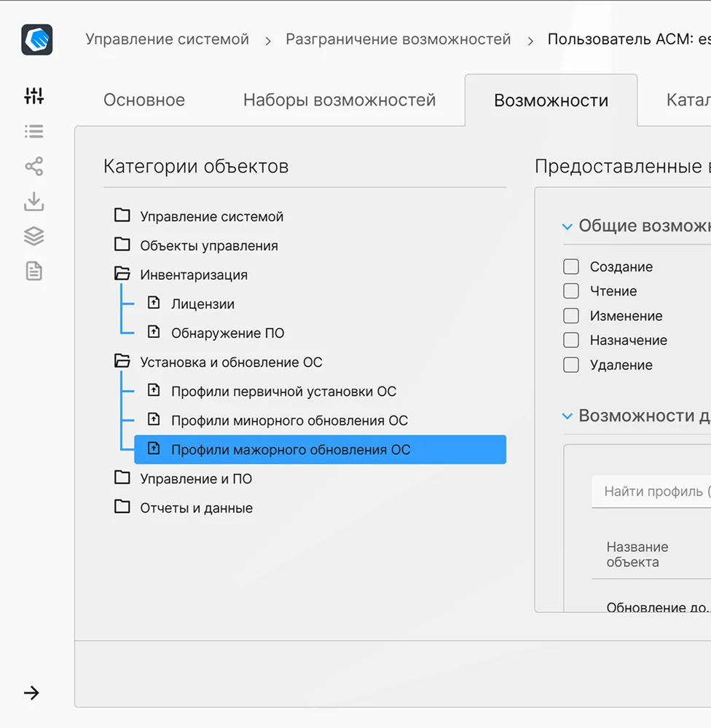711x728 pixels.
Task: Collapse the Установка и обновление ОС folder icon
Action: (x=122, y=361)
